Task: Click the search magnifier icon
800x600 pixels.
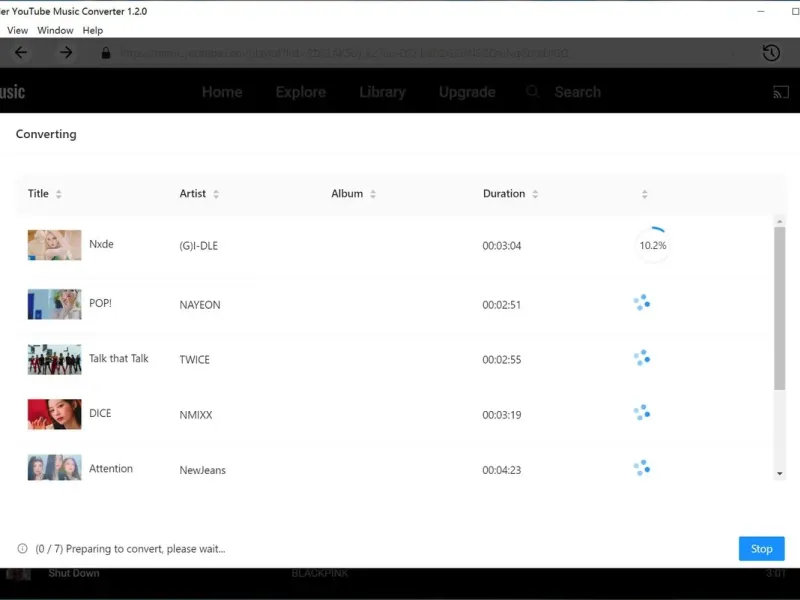Action: (x=532, y=92)
